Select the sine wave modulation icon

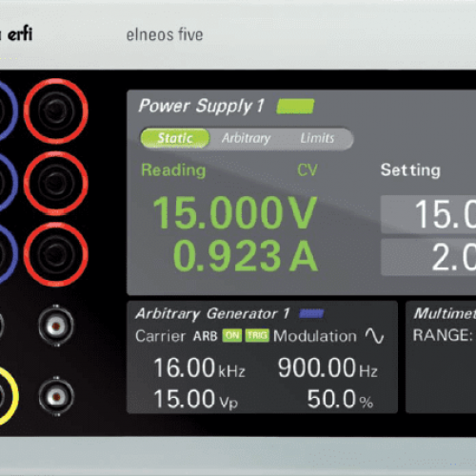pos(374,335)
